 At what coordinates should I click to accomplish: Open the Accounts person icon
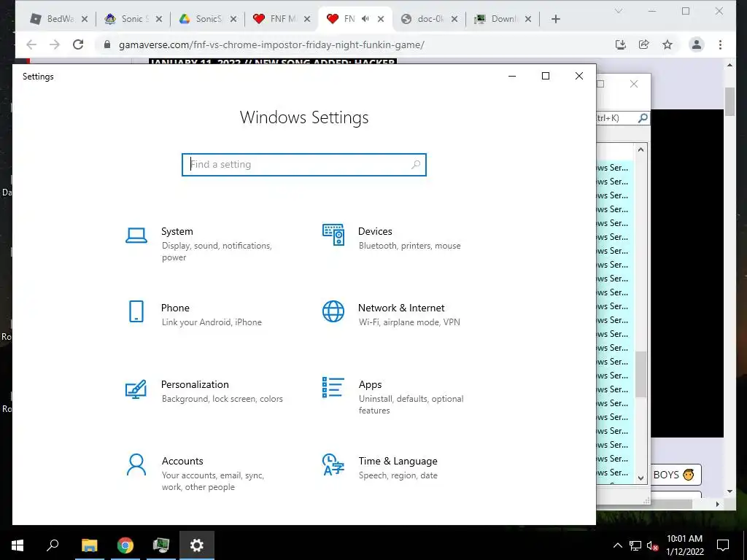136,464
